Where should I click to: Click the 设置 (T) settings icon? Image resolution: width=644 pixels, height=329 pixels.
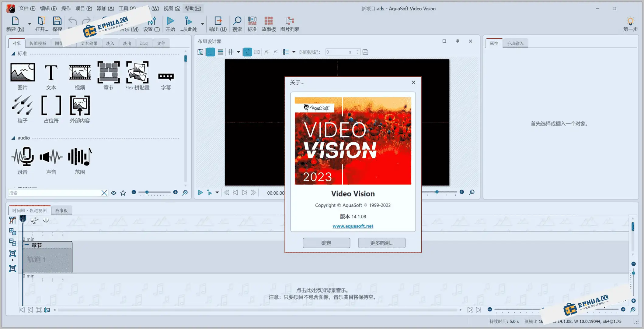[151, 21]
